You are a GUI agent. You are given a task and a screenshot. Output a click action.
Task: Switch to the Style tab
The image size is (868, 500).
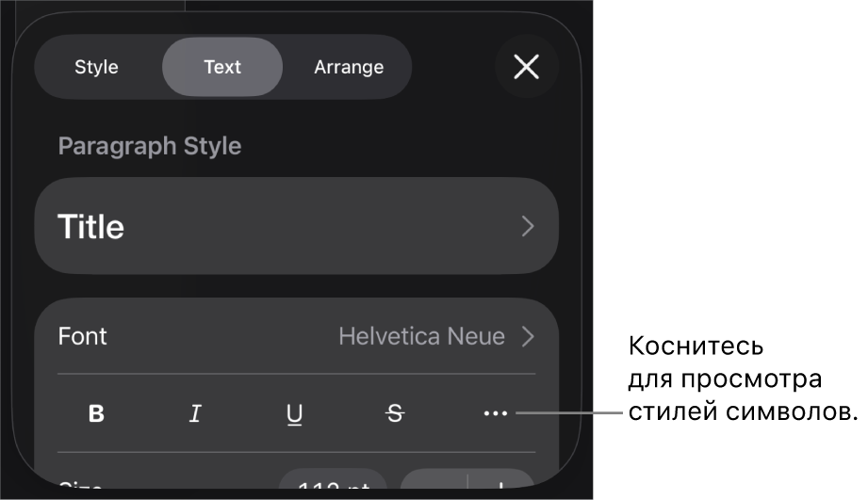pos(96,67)
